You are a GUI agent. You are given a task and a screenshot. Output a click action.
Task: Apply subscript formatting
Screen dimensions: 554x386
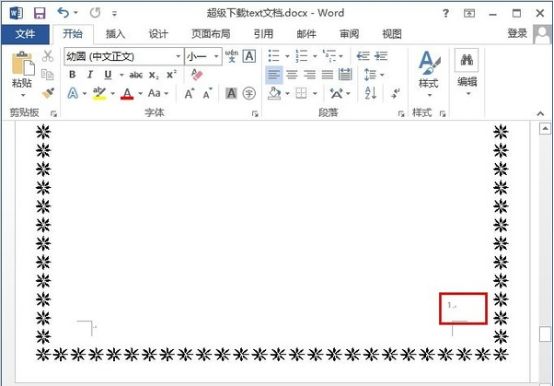(154, 75)
